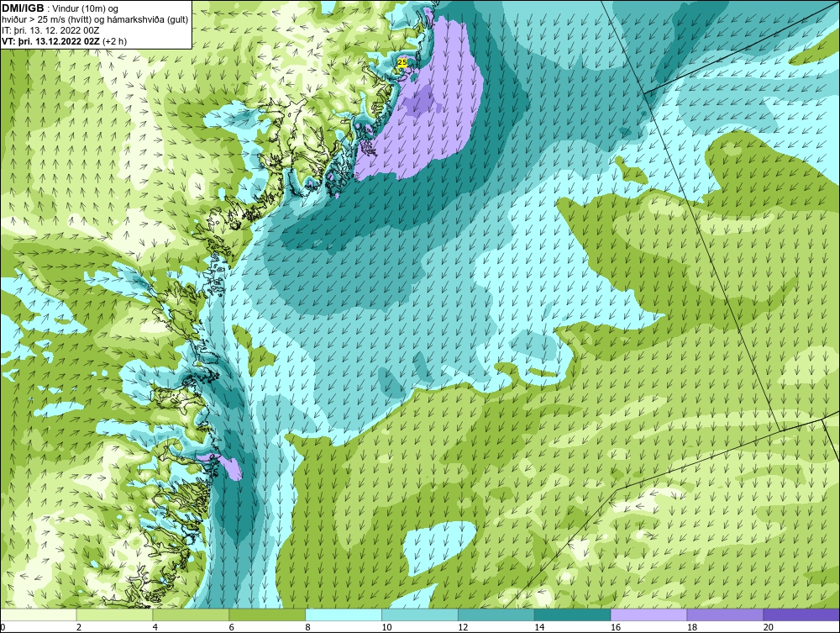Click the 8–10 m/s pale cyan legend swatch
The height and width of the screenshot is (633, 840).
point(344,615)
